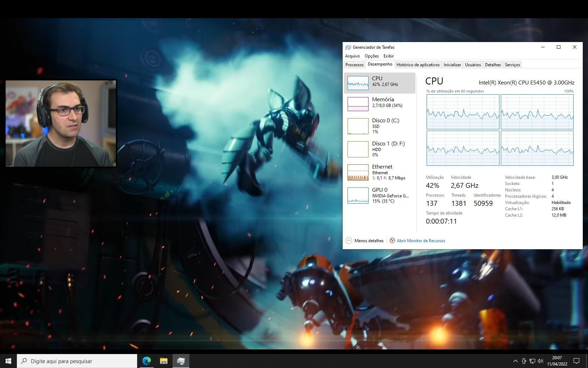The image size is (588, 368).
Task: Select Disco 1 (D: F:) HDD entry
Action: pyautogui.click(x=380, y=149)
